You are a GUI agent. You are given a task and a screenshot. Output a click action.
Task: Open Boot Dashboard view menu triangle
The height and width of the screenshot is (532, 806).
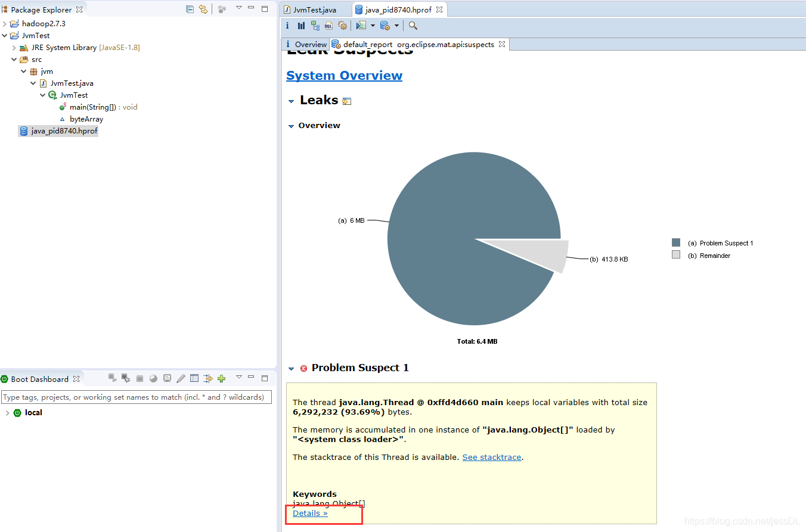239,377
